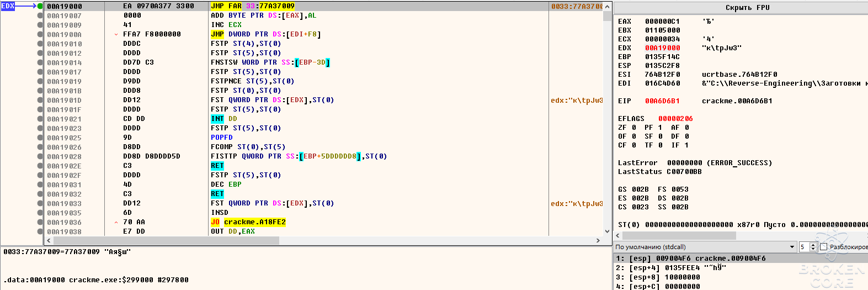
Task: Select the INSD instruction row
Action: 220,213
